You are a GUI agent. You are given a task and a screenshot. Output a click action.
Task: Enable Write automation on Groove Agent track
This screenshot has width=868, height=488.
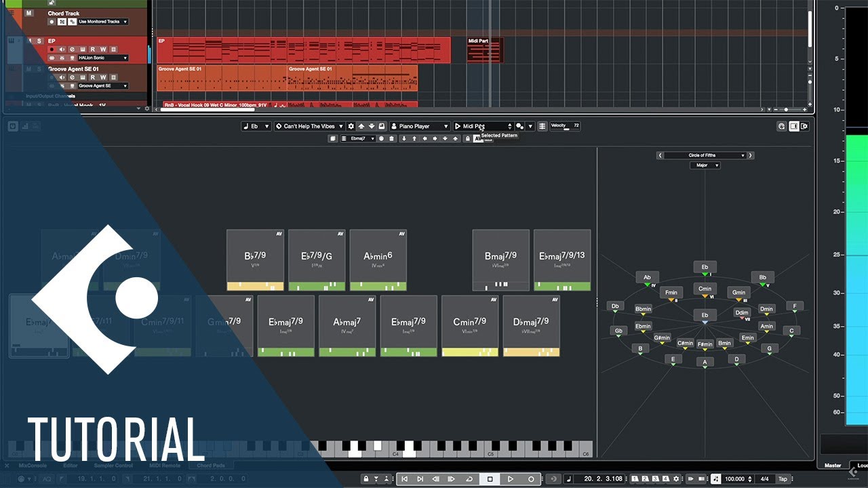click(x=103, y=77)
